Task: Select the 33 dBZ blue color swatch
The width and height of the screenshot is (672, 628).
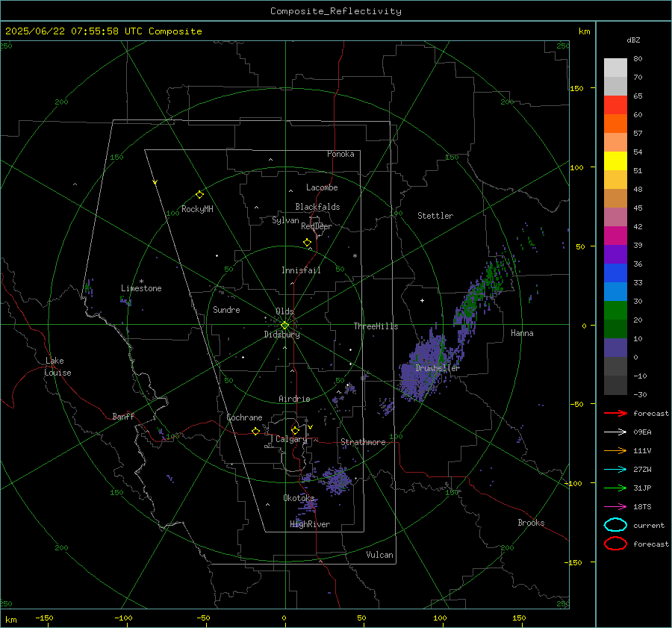Action: point(615,273)
